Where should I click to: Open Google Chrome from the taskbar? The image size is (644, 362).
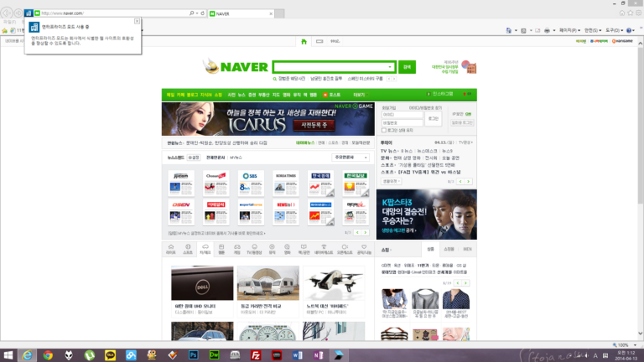48,355
